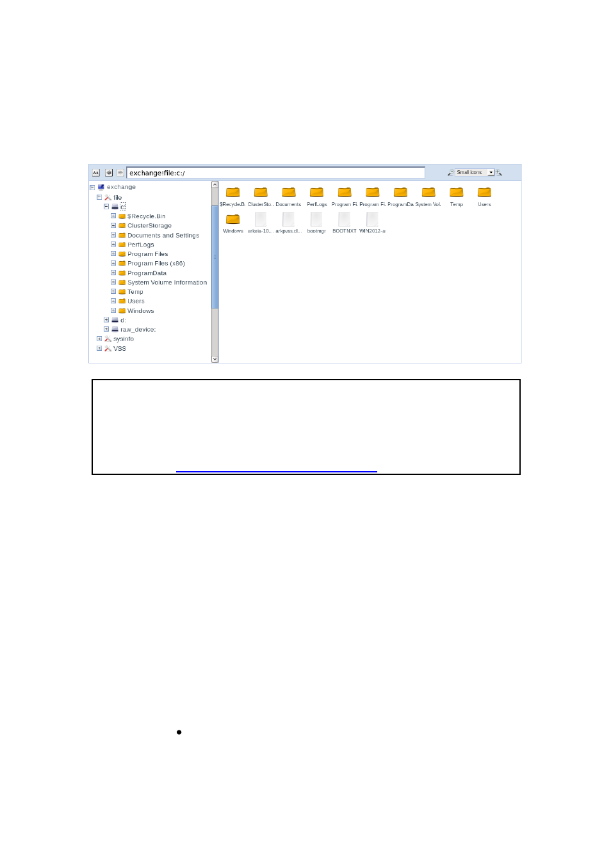Select ClusterStorage label in the tree

click(x=149, y=226)
